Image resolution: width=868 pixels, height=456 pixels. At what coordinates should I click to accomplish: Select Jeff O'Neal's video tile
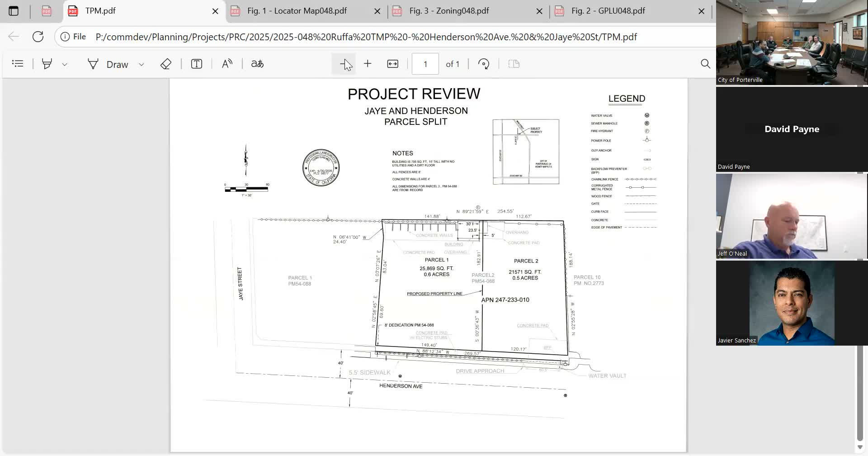[791, 216]
